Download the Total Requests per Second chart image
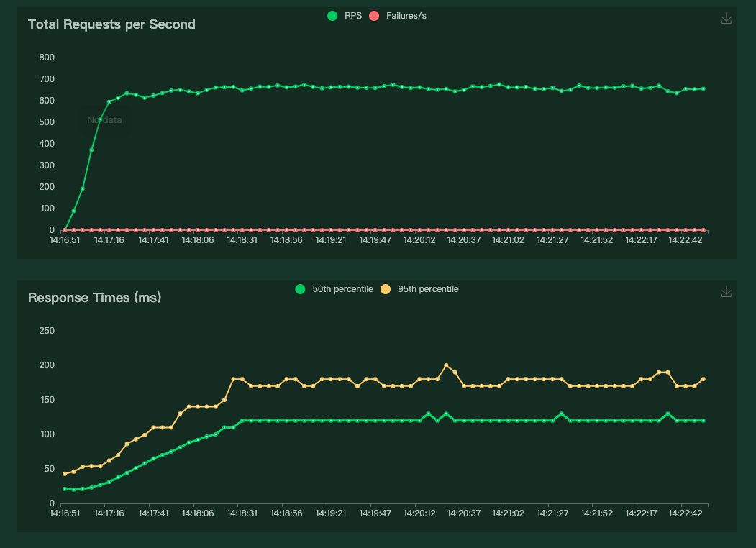756x548 pixels. pos(727,19)
